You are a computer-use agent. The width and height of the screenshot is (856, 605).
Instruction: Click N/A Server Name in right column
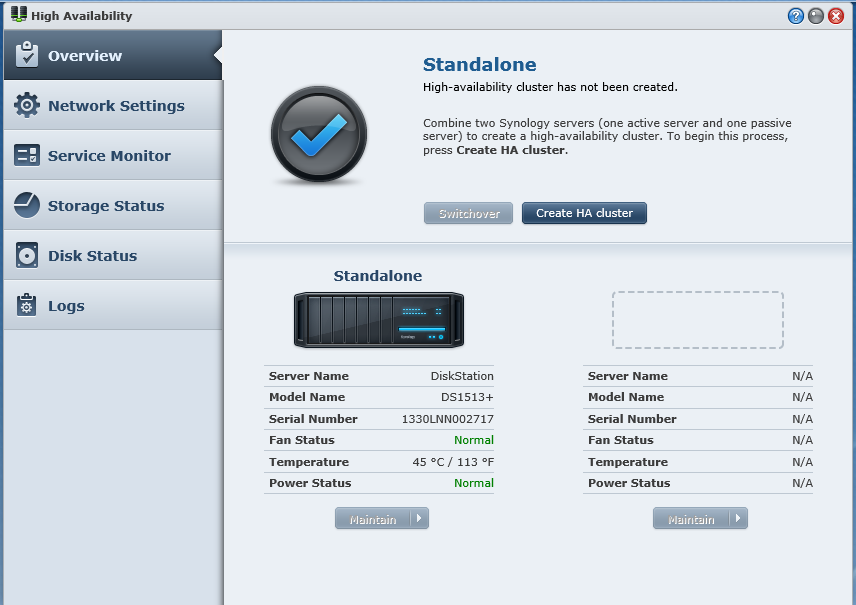pos(802,376)
